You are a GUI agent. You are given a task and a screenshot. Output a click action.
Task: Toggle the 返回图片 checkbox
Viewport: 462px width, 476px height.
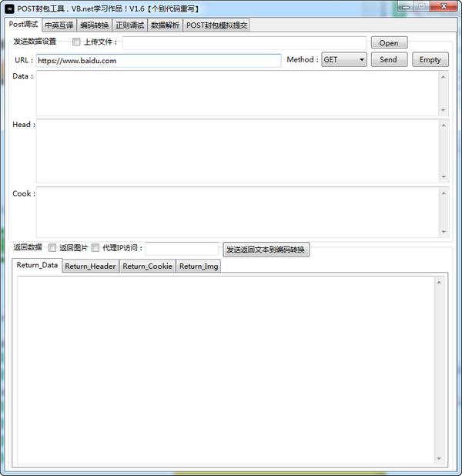point(52,248)
